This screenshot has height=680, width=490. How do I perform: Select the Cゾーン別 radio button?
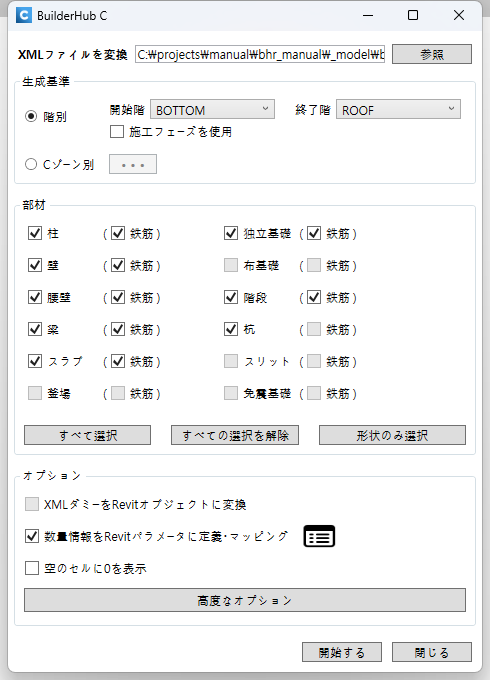tap(31, 164)
